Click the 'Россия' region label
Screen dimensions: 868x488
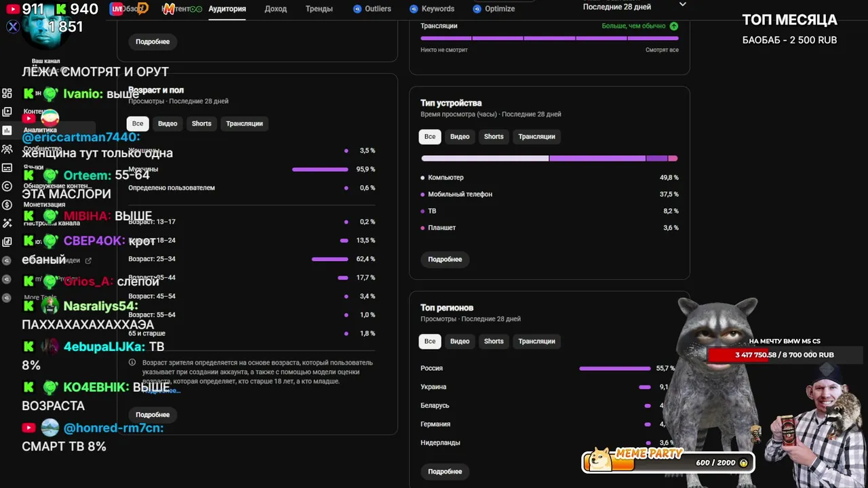[431, 368]
